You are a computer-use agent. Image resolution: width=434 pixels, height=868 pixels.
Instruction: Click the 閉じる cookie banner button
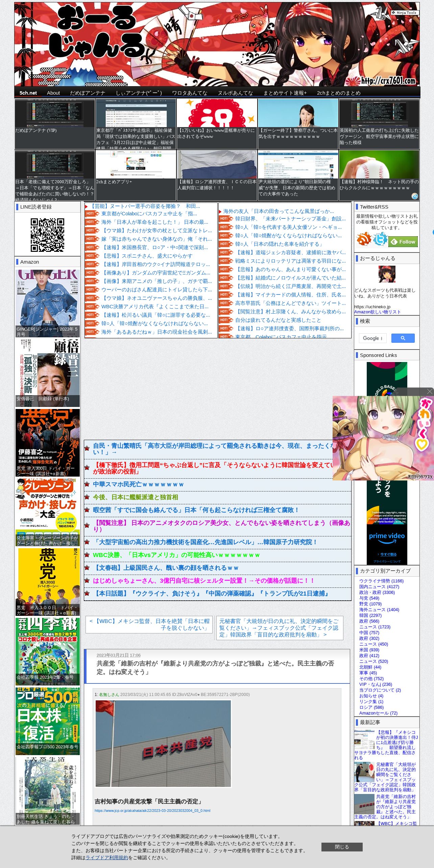(342, 847)
